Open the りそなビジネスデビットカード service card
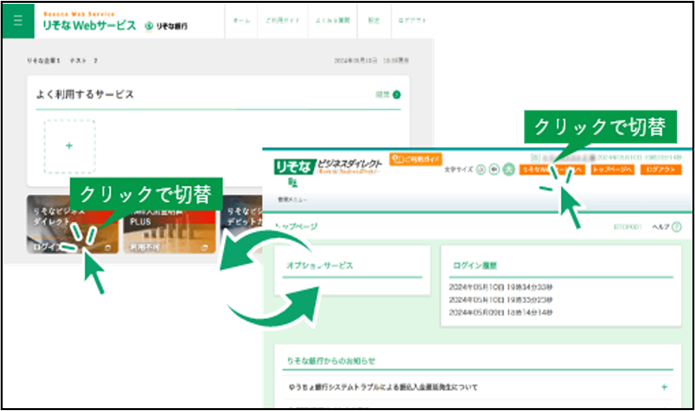The width and height of the screenshot is (695, 411). [x=242, y=224]
